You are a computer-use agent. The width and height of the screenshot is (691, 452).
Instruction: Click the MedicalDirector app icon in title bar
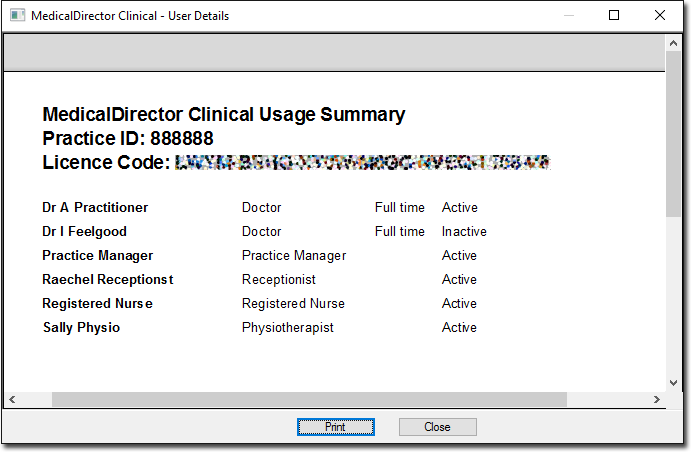[17, 15]
